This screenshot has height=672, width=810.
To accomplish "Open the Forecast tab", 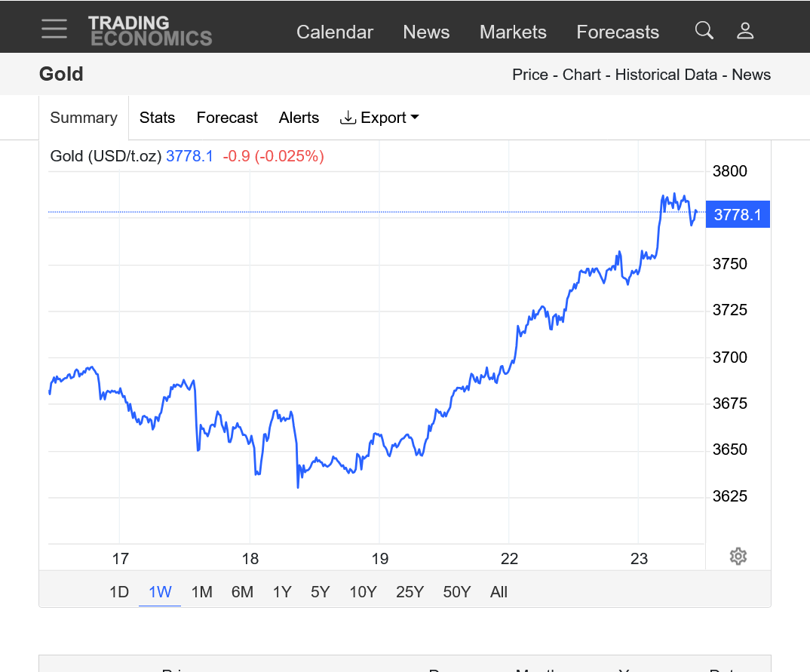I will [227, 118].
